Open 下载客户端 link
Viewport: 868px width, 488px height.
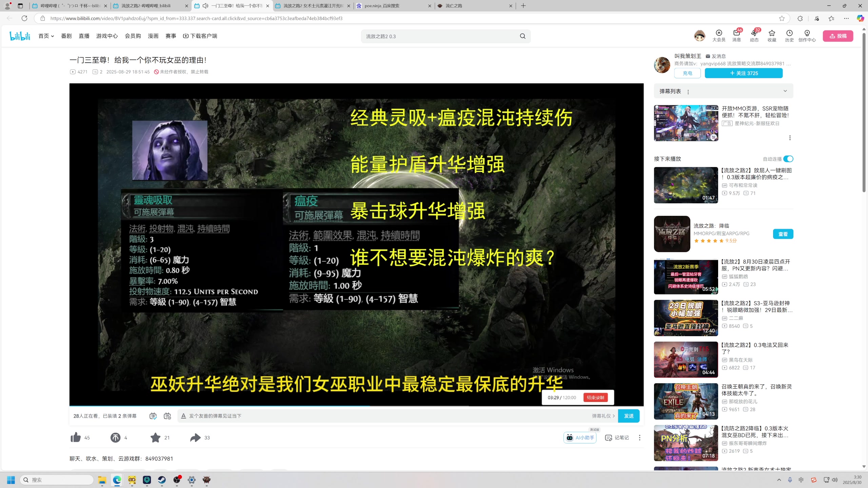[200, 36]
